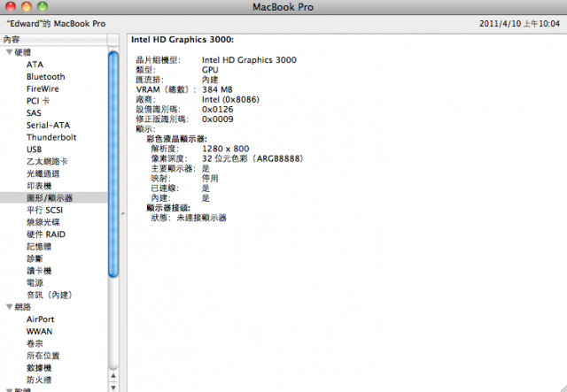The width and height of the screenshot is (567, 392).
Task: Open the 讀卡機 card reader entry
Action: (39, 271)
